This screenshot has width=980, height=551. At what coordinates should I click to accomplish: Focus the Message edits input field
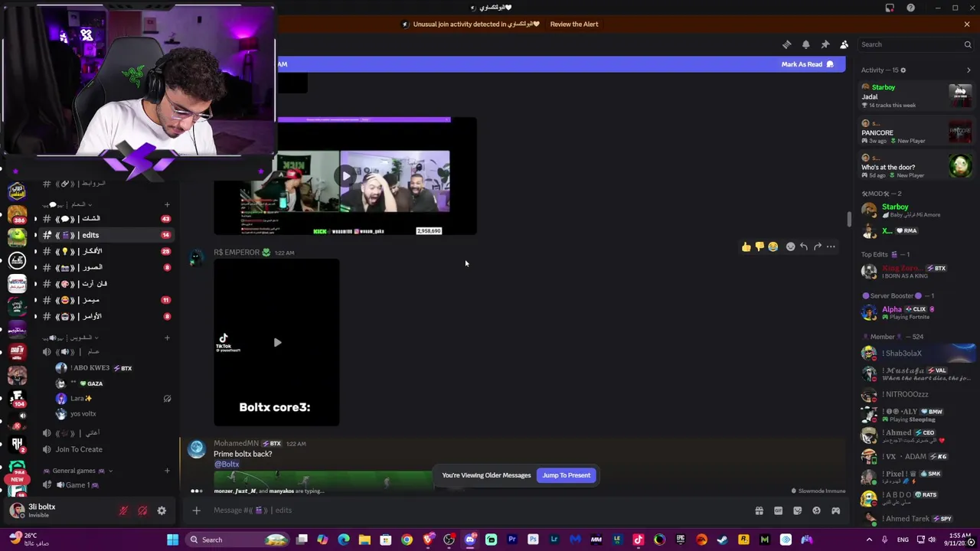point(475,510)
